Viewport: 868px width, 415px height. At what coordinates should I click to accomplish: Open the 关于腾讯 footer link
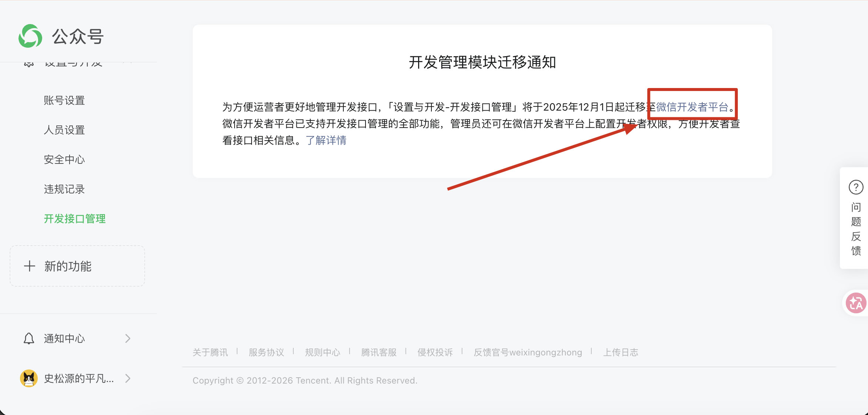pyautogui.click(x=210, y=352)
